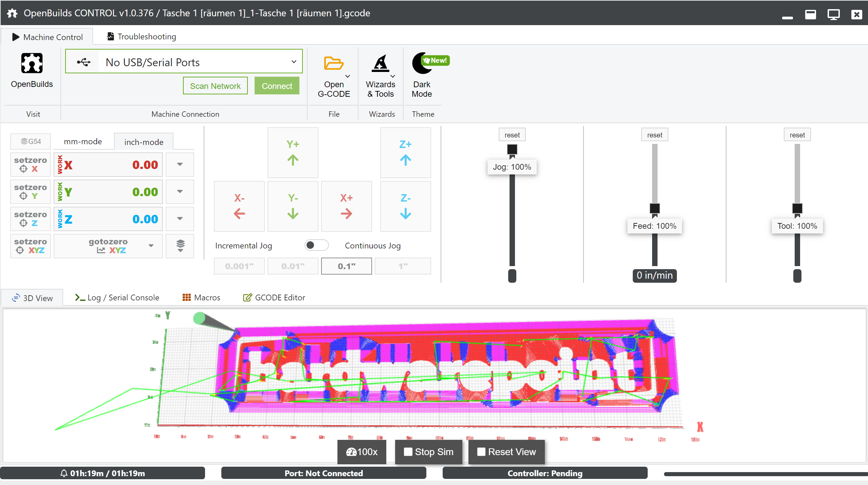Open the gotozero XYZ dropdown
The width and height of the screenshot is (868, 485).
(108, 246)
